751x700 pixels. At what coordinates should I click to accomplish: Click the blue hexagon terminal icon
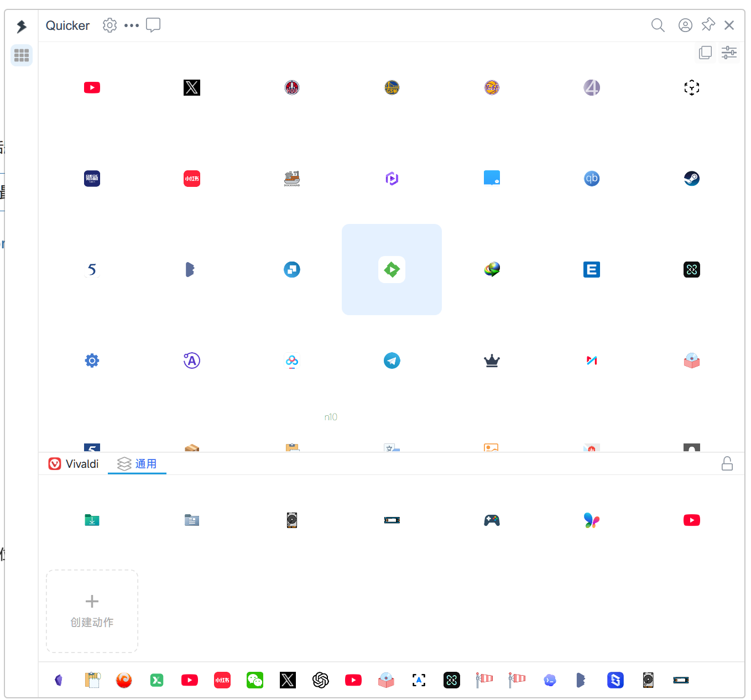coord(550,680)
